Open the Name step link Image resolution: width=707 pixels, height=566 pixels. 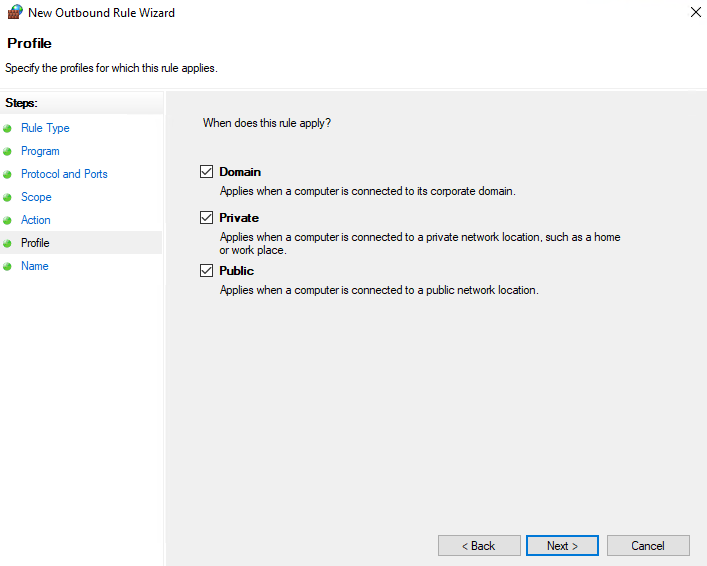pos(34,266)
